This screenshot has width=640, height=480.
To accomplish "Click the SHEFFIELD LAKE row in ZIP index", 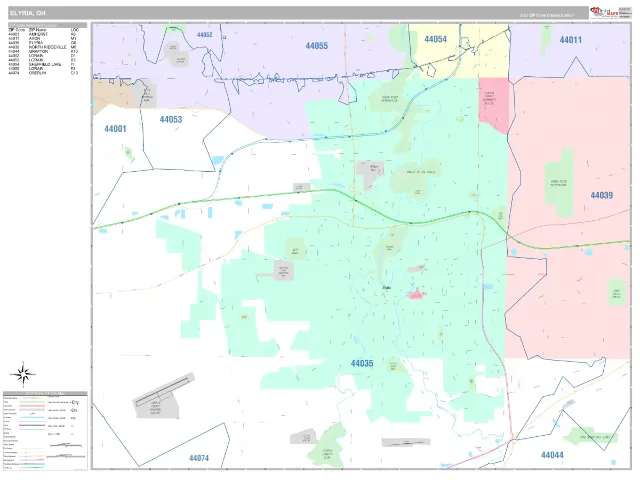I will pos(43,64).
